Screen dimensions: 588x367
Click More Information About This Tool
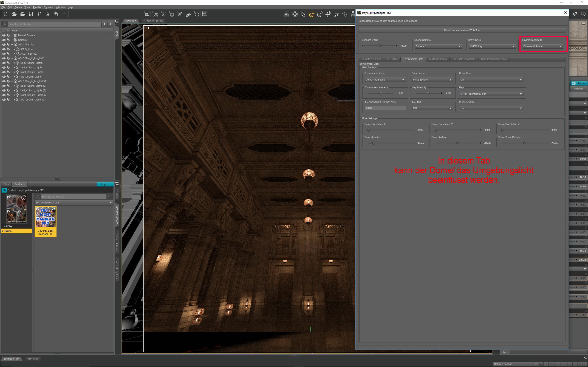click(462, 30)
